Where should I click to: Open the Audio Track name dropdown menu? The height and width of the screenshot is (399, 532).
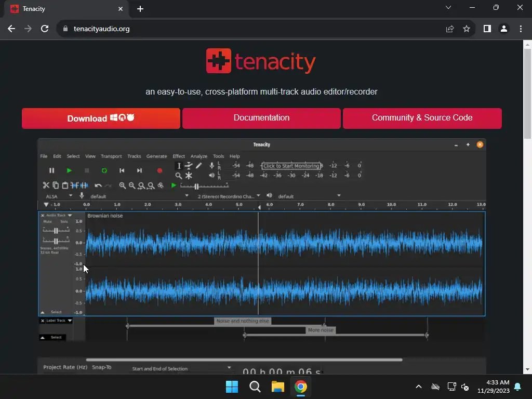pos(59,215)
